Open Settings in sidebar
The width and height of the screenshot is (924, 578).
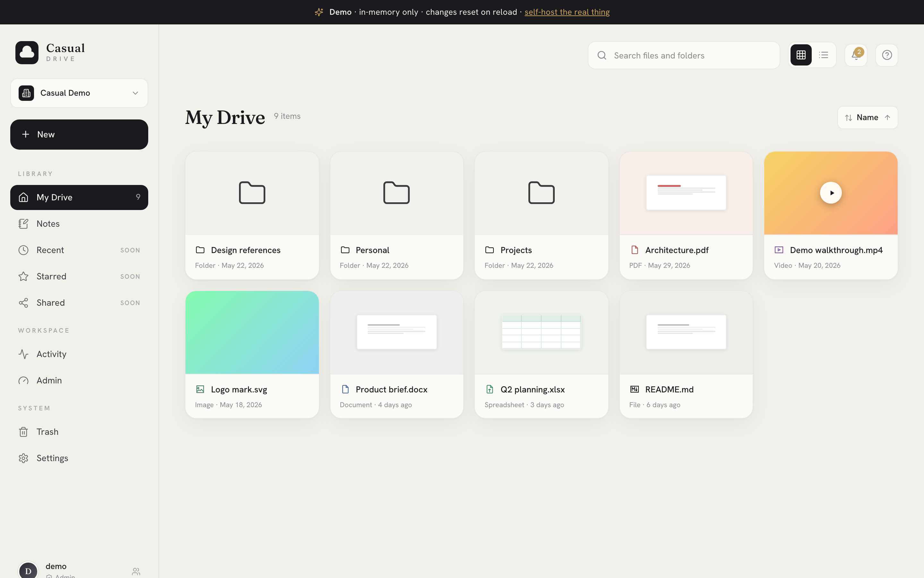click(79, 458)
